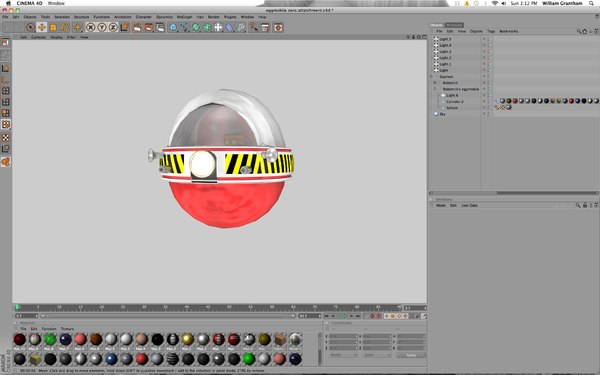Open Material Manager Texture menu
This screenshot has height=375, width=600.
(x=67, y=329)
